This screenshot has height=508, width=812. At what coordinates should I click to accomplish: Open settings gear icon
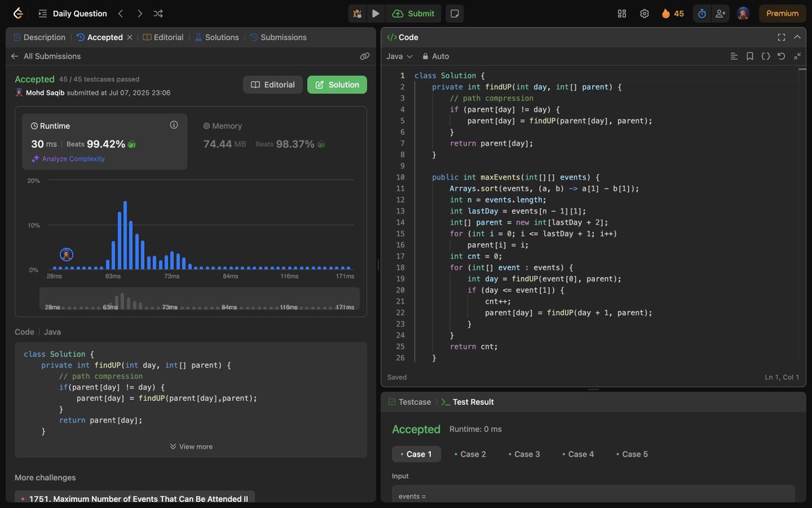point(644,14)
